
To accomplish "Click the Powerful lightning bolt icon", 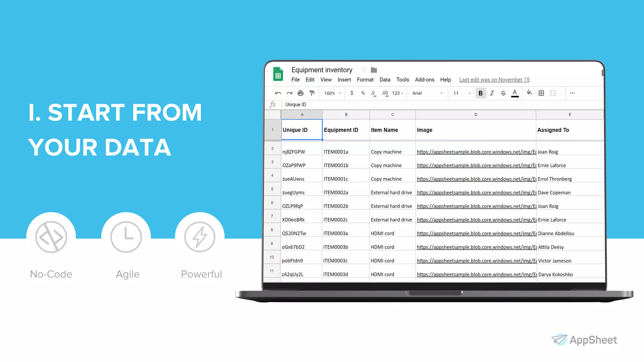I will [200, 237].
